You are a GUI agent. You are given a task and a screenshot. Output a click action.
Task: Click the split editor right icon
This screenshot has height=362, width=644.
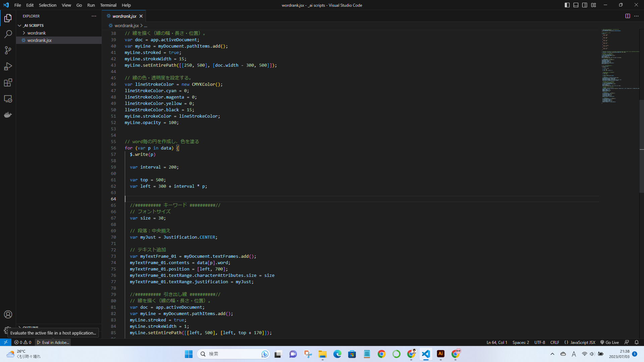point(628,16)
